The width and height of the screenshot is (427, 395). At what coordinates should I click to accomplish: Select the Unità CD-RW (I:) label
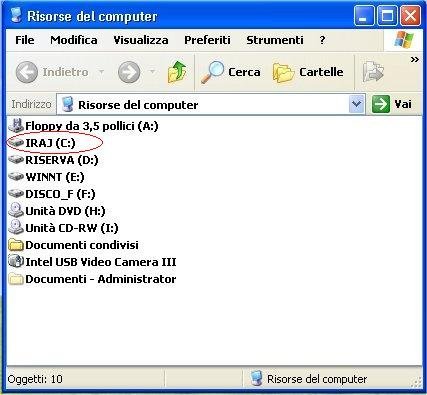click(72, 228)
